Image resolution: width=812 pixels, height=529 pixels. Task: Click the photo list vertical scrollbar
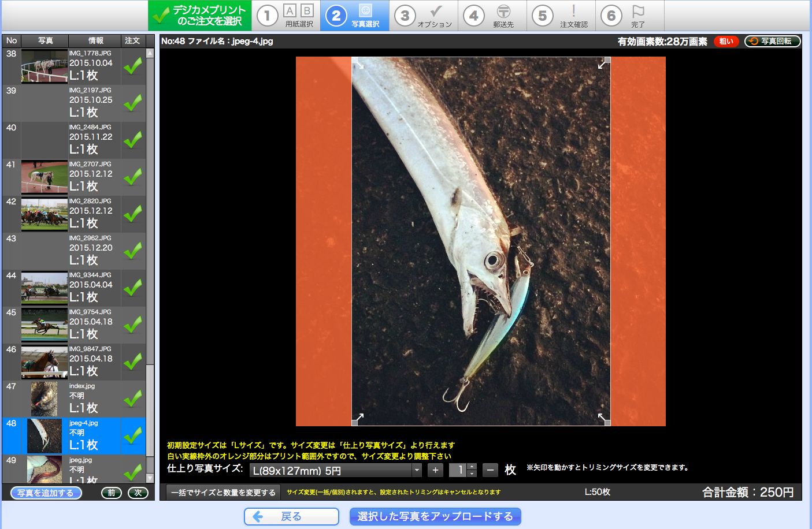pos(150,266)
